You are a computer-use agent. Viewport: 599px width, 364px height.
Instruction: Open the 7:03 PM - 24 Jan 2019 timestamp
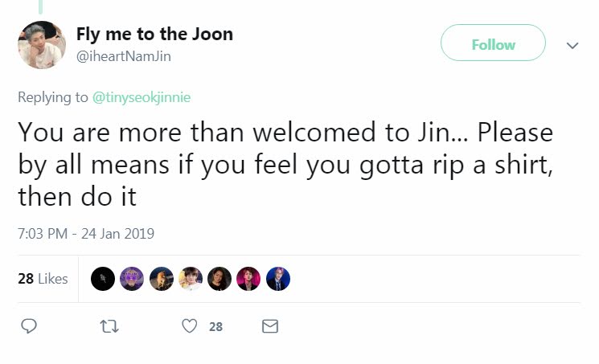pyautogui.click(x=85, y=234)
